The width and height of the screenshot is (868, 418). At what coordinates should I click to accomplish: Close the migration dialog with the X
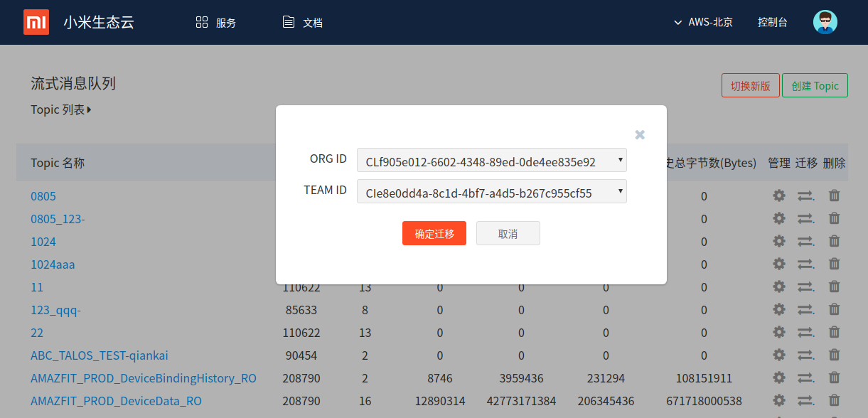click(x=640, y=134)
